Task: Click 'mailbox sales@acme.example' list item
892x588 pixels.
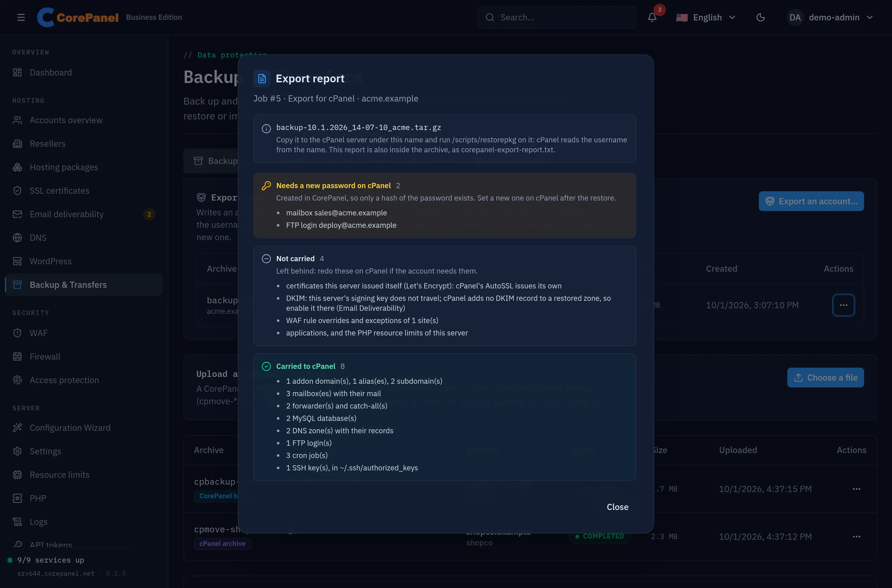Action: point(336,213)
